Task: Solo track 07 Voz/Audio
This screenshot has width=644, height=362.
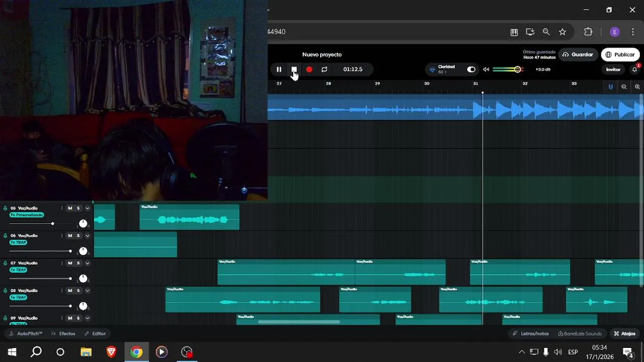Action: pyautogui.click(x=78, y=263)
